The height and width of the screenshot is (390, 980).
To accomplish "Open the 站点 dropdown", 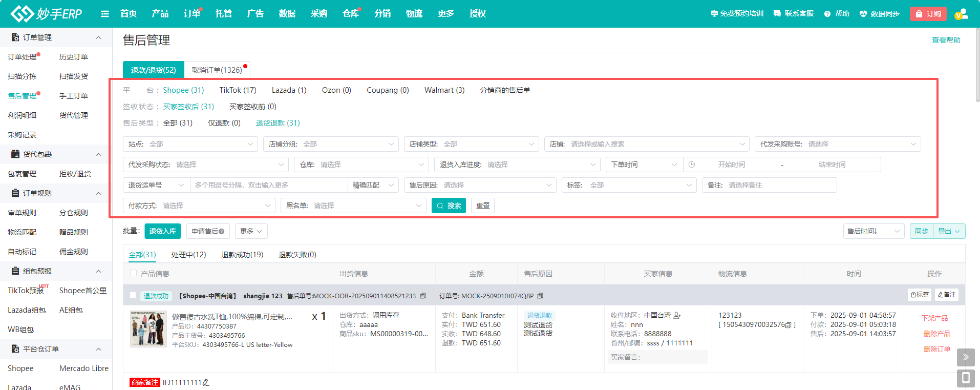I will tap(190, 144).
